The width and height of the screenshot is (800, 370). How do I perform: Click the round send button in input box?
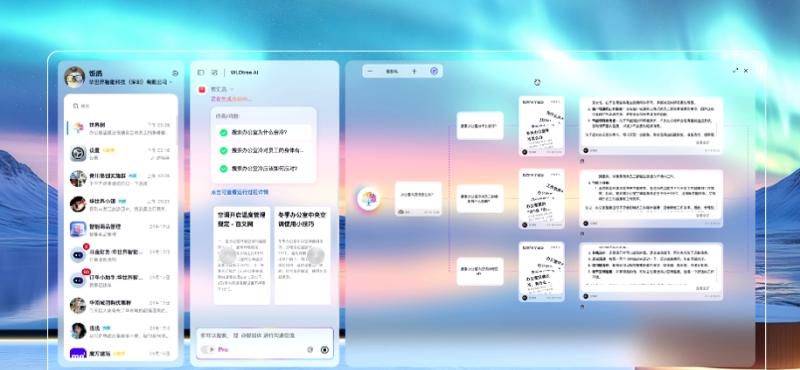[x=324, y=350]
